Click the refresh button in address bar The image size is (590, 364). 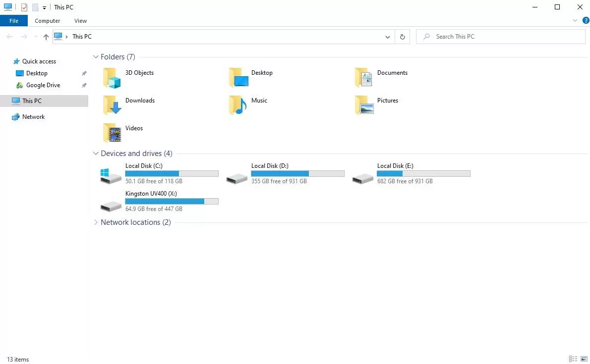click(x=402, y=36)
